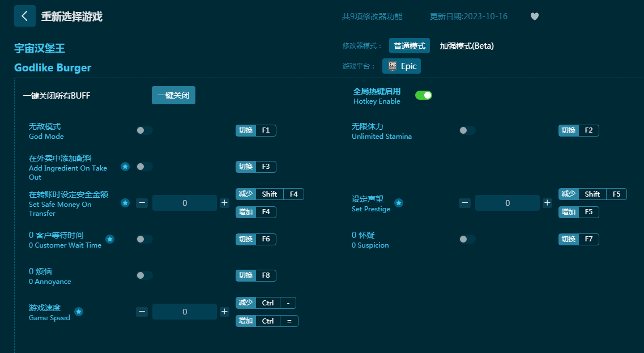Click 减少 Shift F5 hotkey button
The height and width of the screenshot is (353, 644).
tap(592, 194)
